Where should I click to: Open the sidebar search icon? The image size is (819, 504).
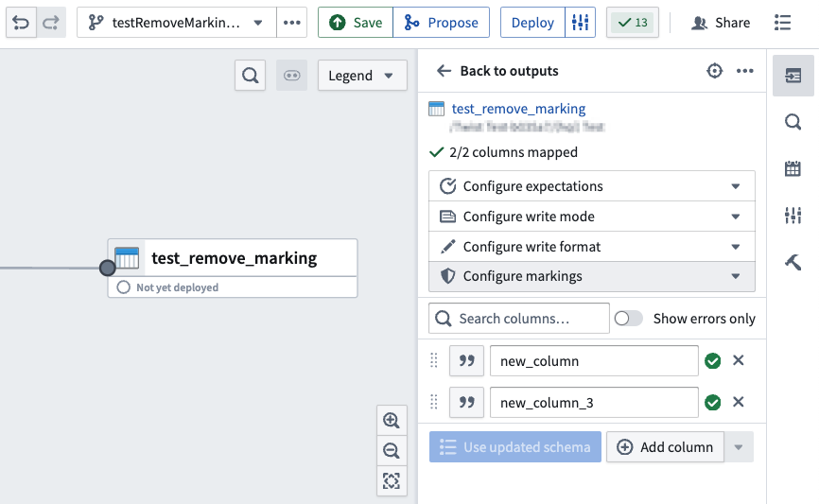(x=793, y=122)
